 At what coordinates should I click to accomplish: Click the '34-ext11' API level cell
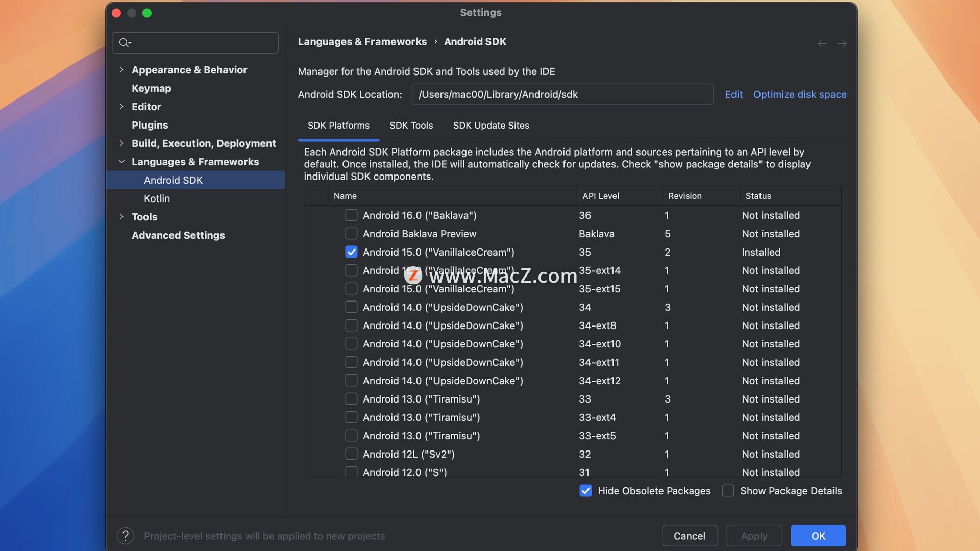tap(599, 362)
